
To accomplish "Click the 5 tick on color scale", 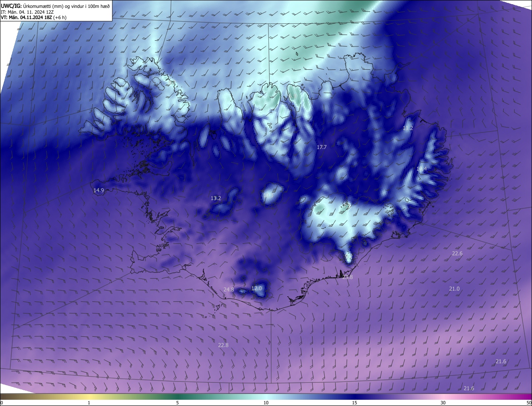I will pos(177,403).
